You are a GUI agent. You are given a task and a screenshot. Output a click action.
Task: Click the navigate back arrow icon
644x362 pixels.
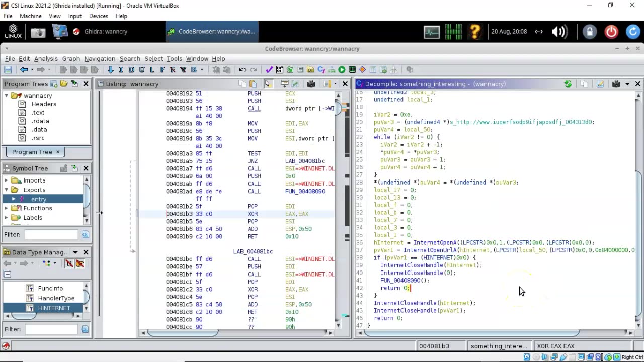pyautogui.click(x=24, y=70)
